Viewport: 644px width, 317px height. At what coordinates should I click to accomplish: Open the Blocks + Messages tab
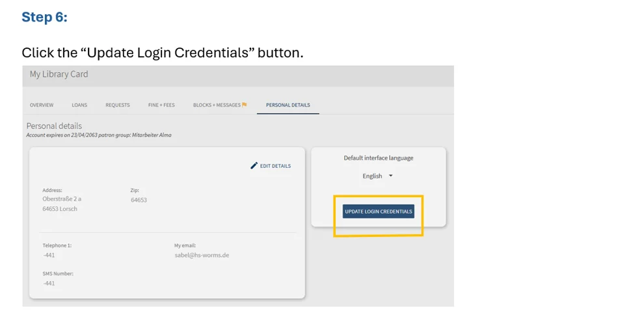click(x=217, y=105)
